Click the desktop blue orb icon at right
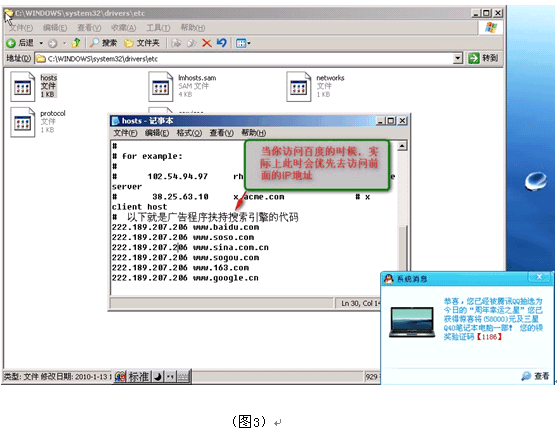This screenshot has height=442, width=557. 536,180
